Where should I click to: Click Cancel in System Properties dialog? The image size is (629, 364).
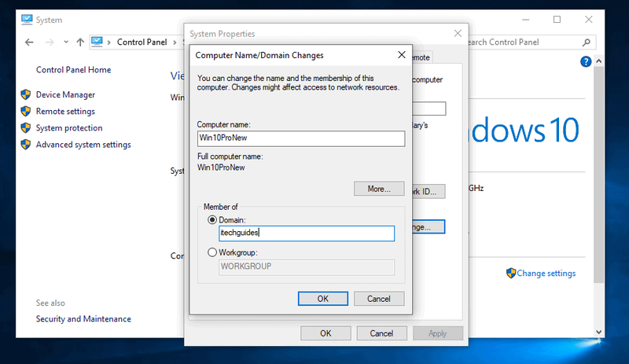(381, 333)
